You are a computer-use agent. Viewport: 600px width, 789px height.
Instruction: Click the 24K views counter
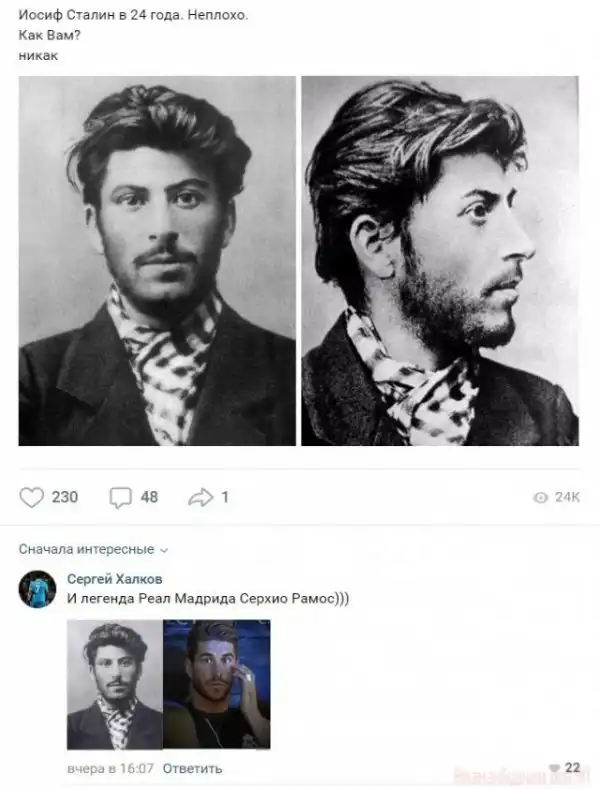[x=567, y=497]
